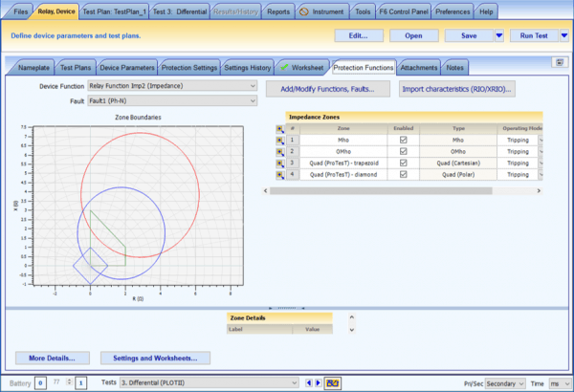Click the battery voltage input field
The height and width of the screenshot is (392, 574).
40,382
